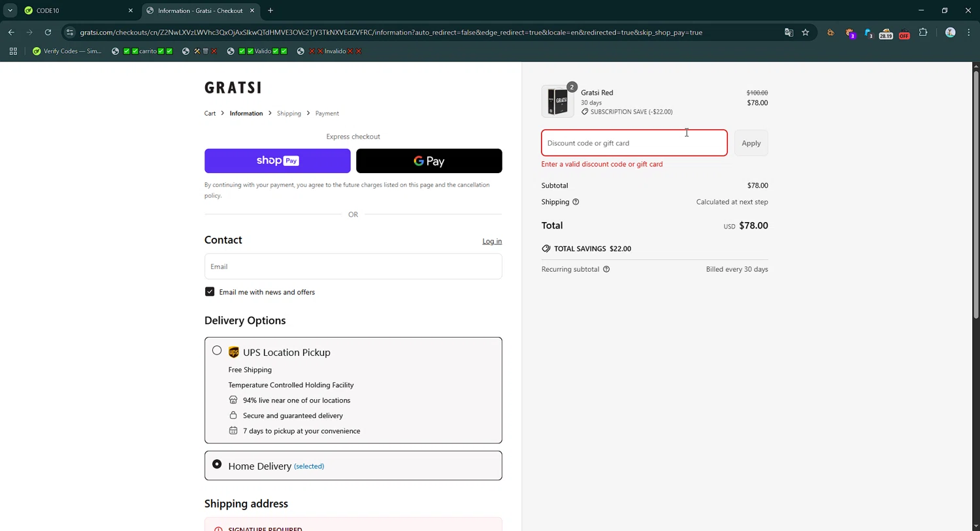Restore down the Chrome window
The height and width of the screenshot is (531, 980).
pos(945,10)
